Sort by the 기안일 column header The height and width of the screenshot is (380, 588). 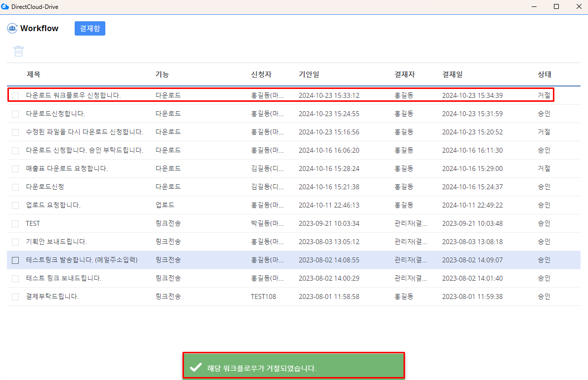click(309, 74)
